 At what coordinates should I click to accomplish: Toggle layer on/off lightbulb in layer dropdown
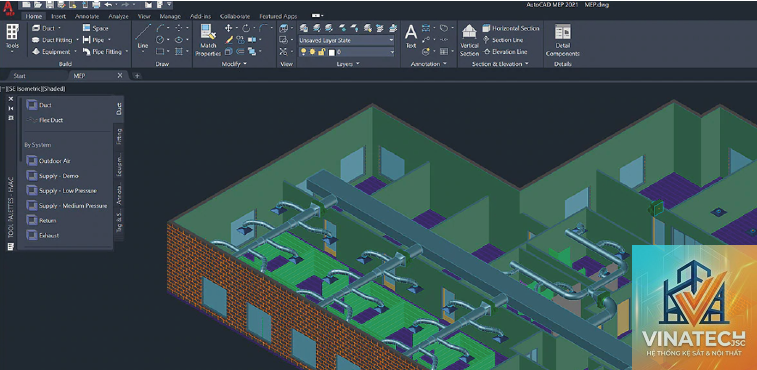point(303,52)
